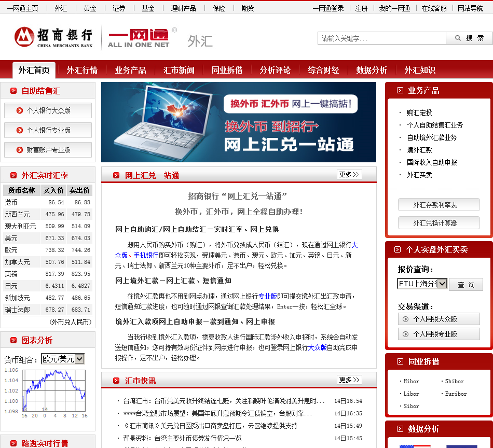Click 美元 row in exchange rate table
This screenshot has height=448, width=493.
coord(47,238)
